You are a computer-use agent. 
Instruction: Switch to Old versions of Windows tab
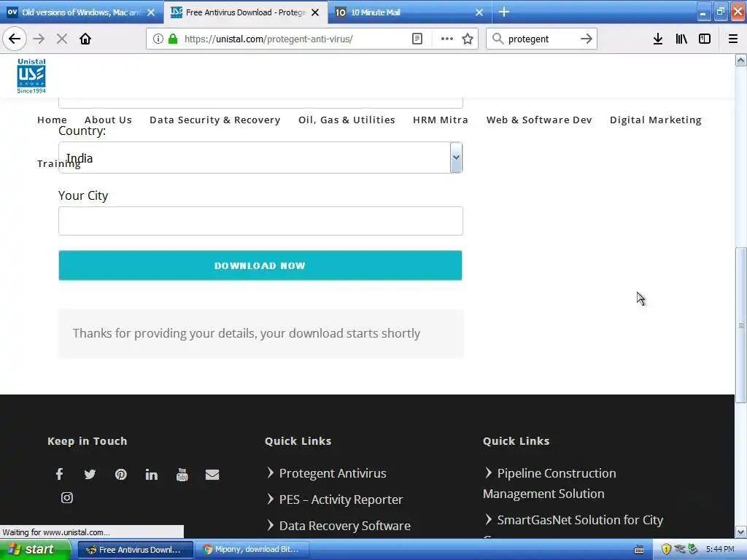(x=81, y=12)
